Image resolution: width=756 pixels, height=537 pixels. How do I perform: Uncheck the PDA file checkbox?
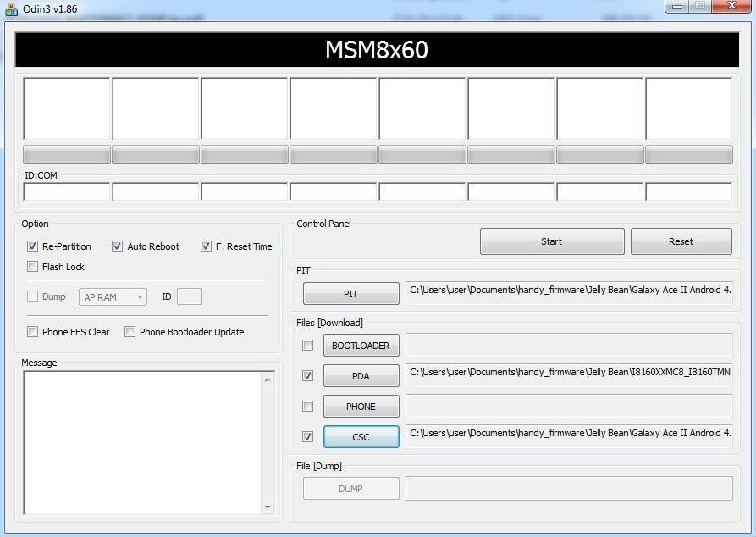tap(307, 375)
